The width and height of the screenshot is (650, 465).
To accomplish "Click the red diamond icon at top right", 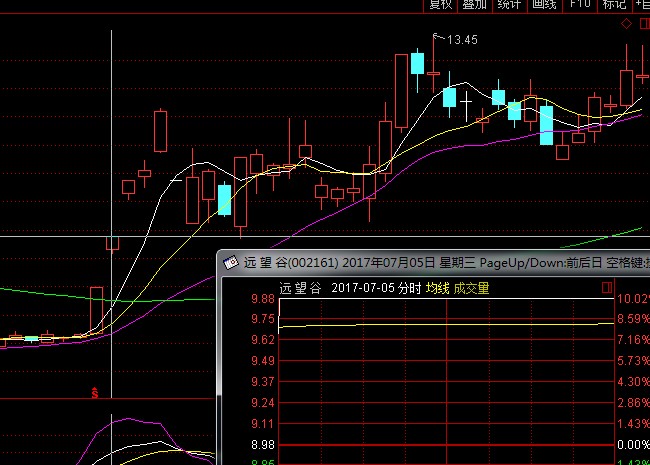I will click(625, 23).
